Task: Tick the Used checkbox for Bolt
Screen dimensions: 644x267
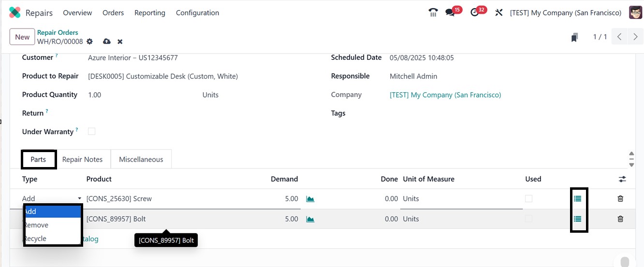Action: (528, 219)
